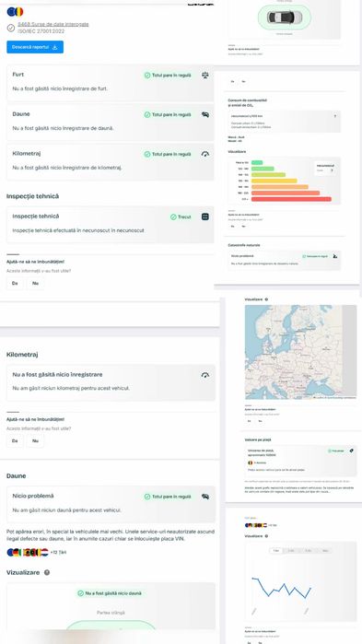Click speedometer icon in 'Nu a fost găsită nicio înregistrare' card

[205, 375]
